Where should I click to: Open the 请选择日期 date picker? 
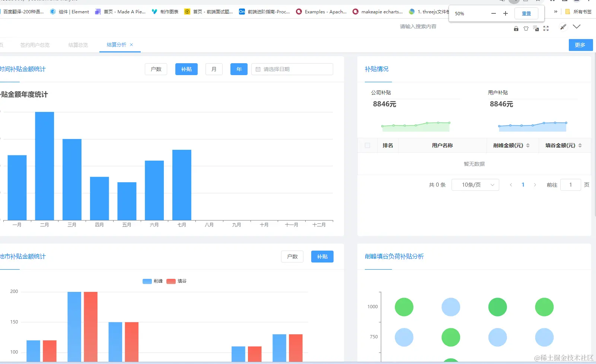click(292, 69)
